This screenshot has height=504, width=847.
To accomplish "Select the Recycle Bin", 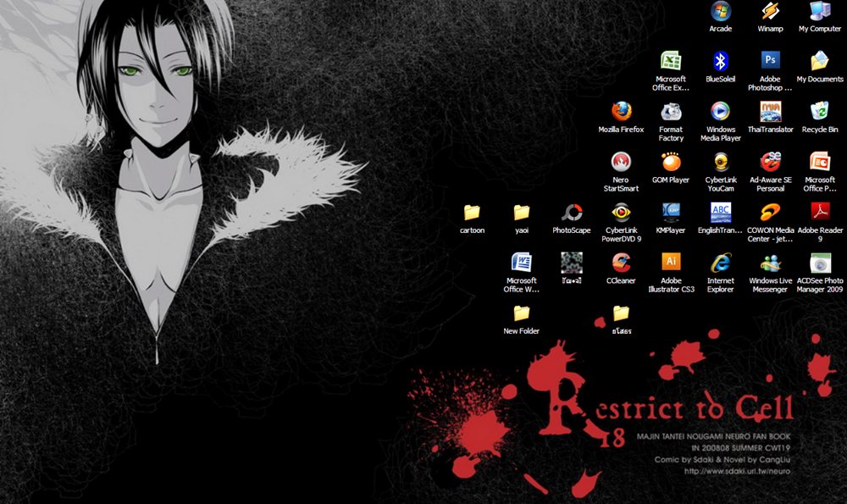I will (x=820, y=111).
